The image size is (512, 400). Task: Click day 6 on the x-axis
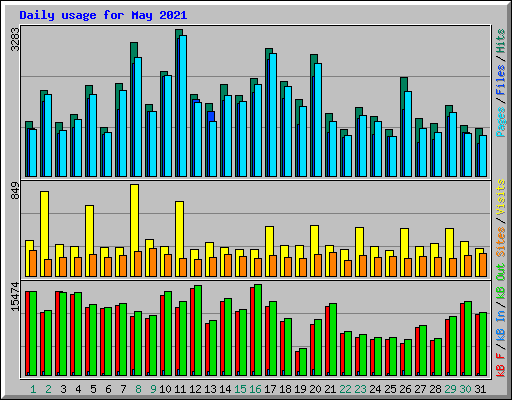[108, 389]
